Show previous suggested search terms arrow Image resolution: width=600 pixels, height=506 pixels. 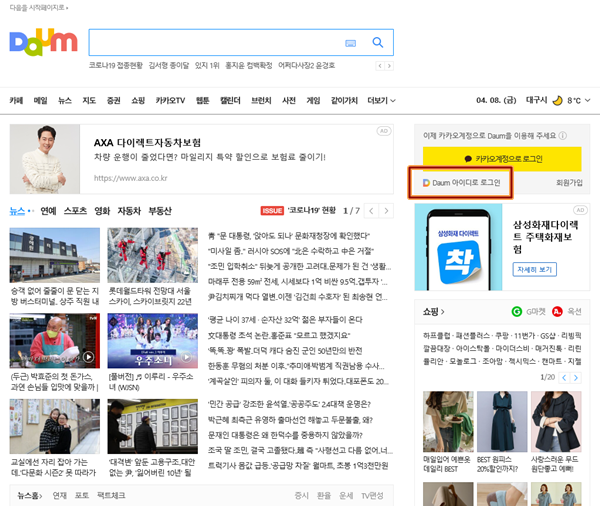(x=380, y=66)
